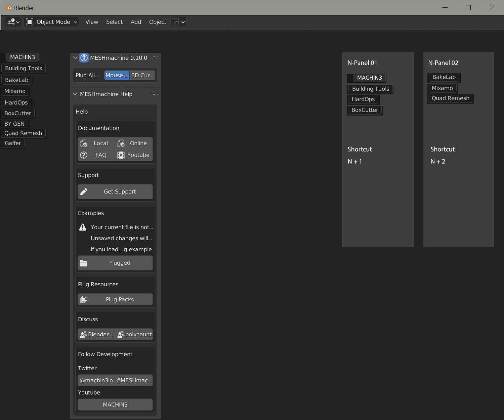This screenshot has width=504, height=420.
Task: Enable Mouse plug alignment option
Action: click(x=117, y=75)
